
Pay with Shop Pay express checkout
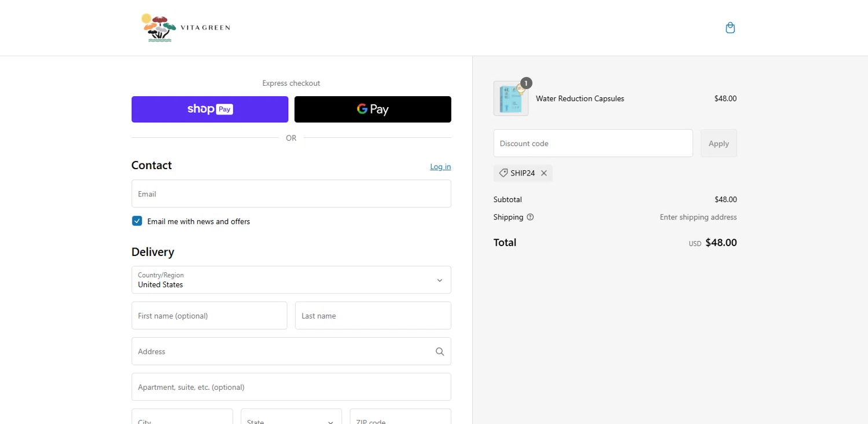(x=210, y=109)
